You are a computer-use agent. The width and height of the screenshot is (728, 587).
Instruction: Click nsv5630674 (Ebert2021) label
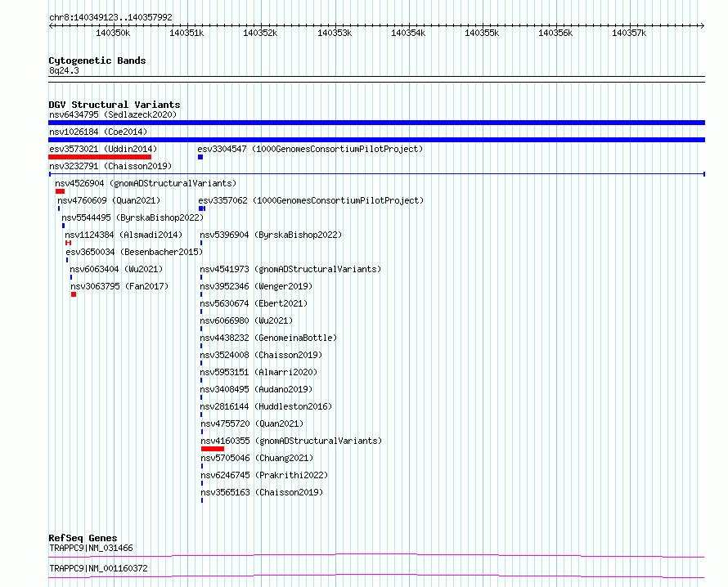click(x=254, y=303)
